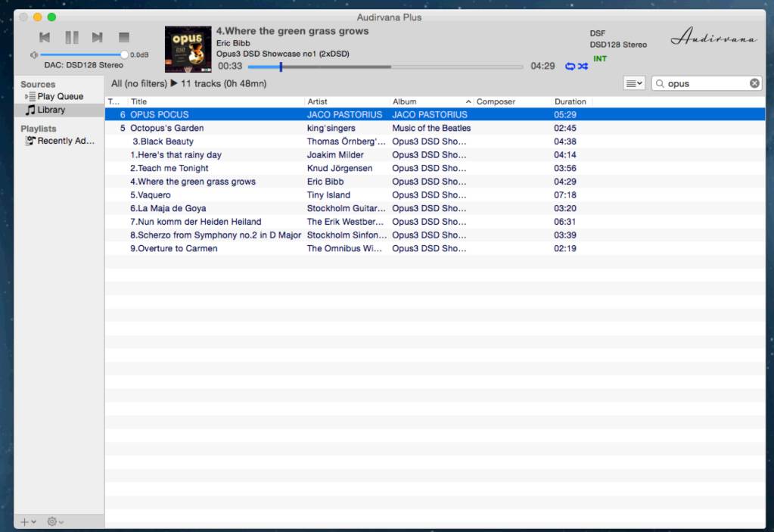Skip to the previous track
Screen dimensions: 774x532
(45, 37)
